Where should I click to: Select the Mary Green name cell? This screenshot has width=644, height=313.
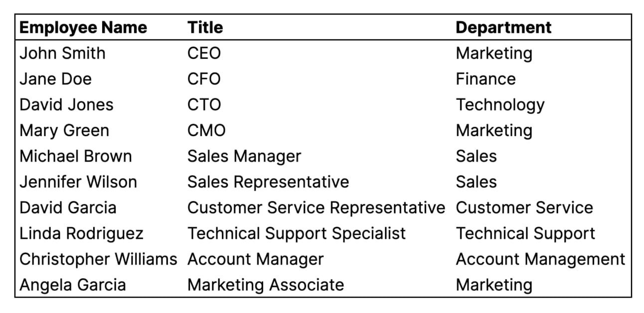point(64,131)
